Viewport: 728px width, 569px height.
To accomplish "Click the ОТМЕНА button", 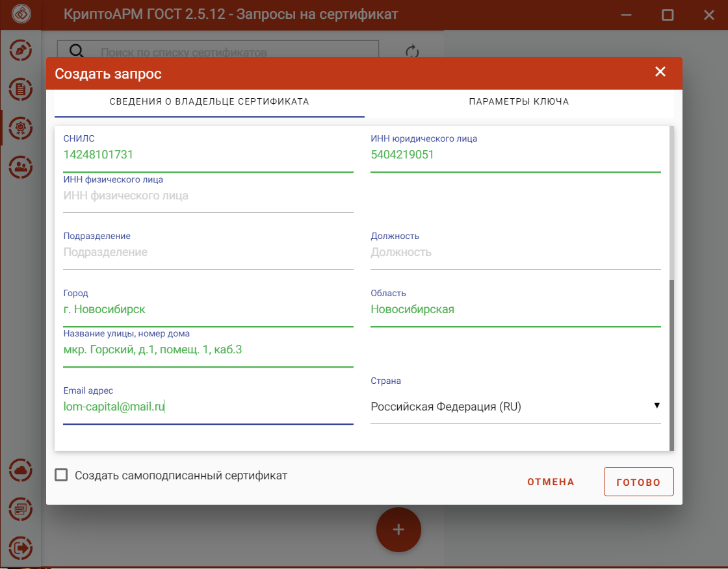I will (x=551, y=482).
